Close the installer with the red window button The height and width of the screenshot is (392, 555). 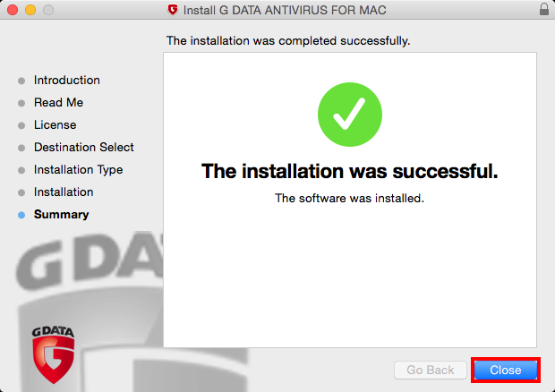coord(13,10)
